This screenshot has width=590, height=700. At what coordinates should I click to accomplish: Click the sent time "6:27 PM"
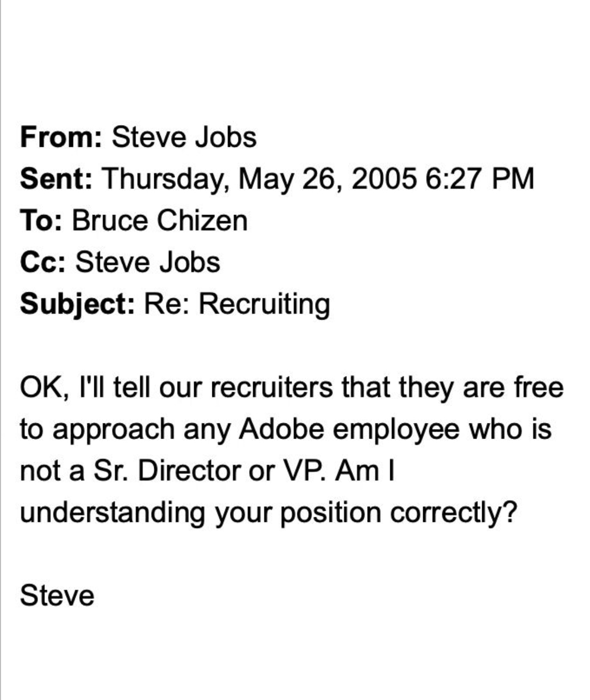pos(480,179)
